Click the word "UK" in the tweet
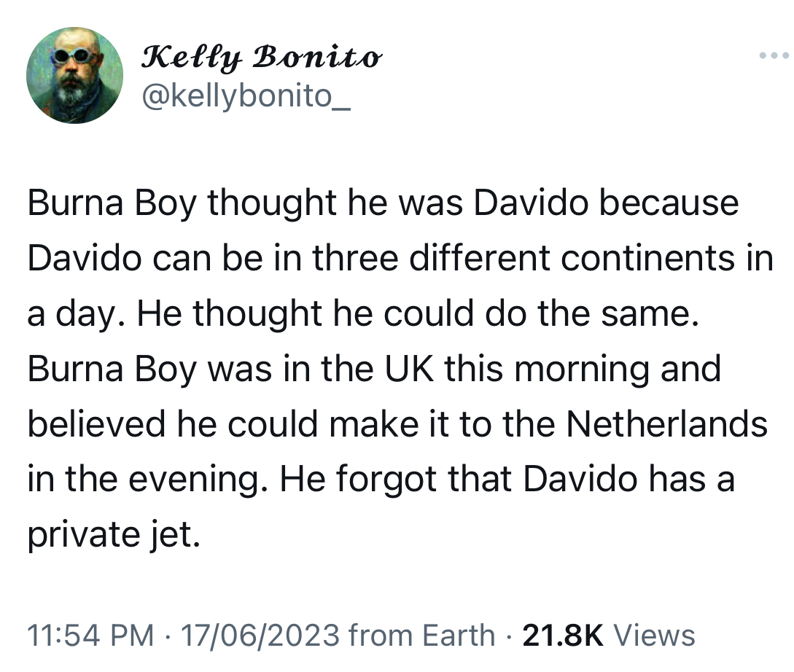The height and width of the screenshot is (672, 794). pos(409,369)
